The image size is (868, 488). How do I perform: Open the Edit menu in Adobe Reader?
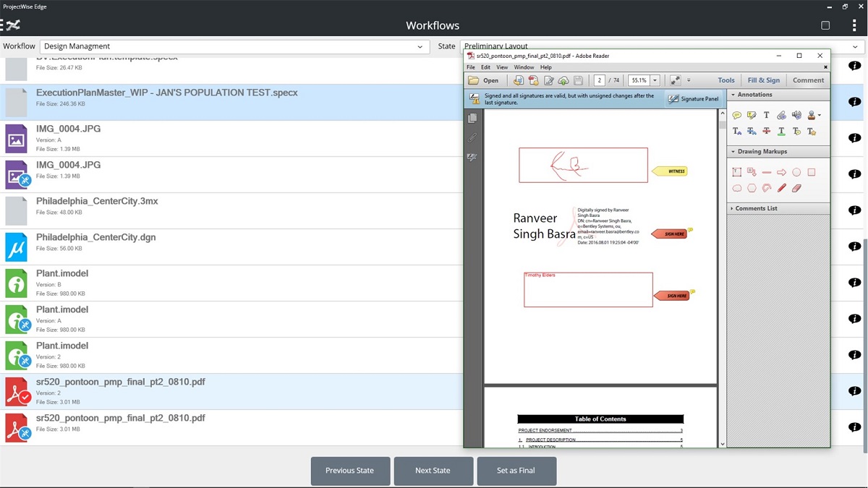(485, 67)
